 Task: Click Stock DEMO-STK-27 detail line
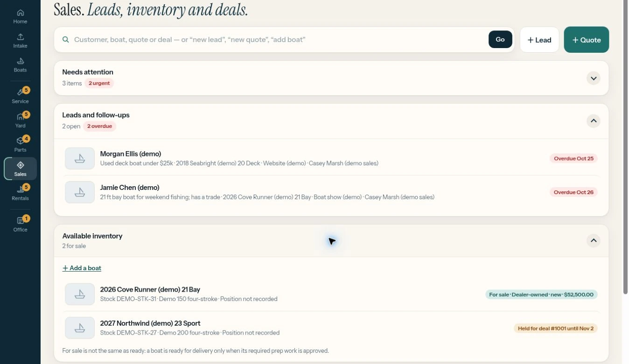190,333
